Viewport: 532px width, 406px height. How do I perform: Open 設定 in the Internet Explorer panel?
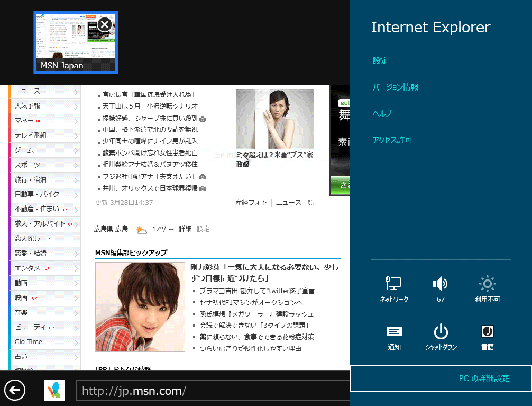click(x=381, y=61)
